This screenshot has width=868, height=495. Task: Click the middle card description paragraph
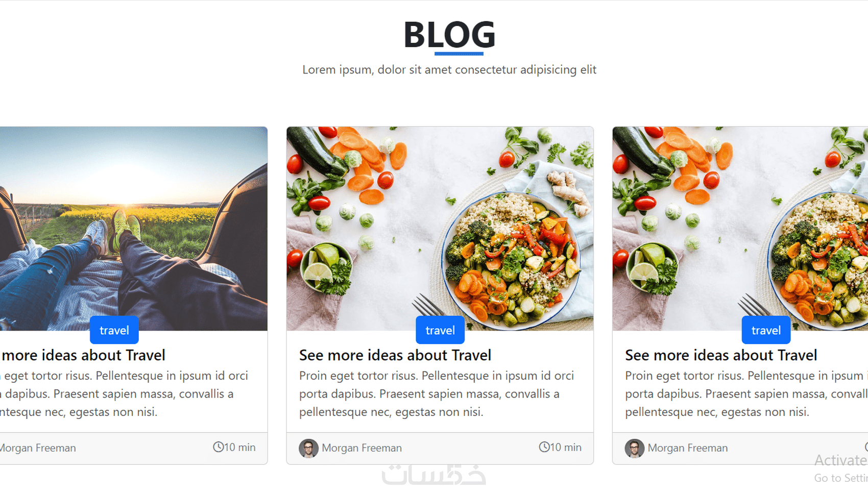437,393
